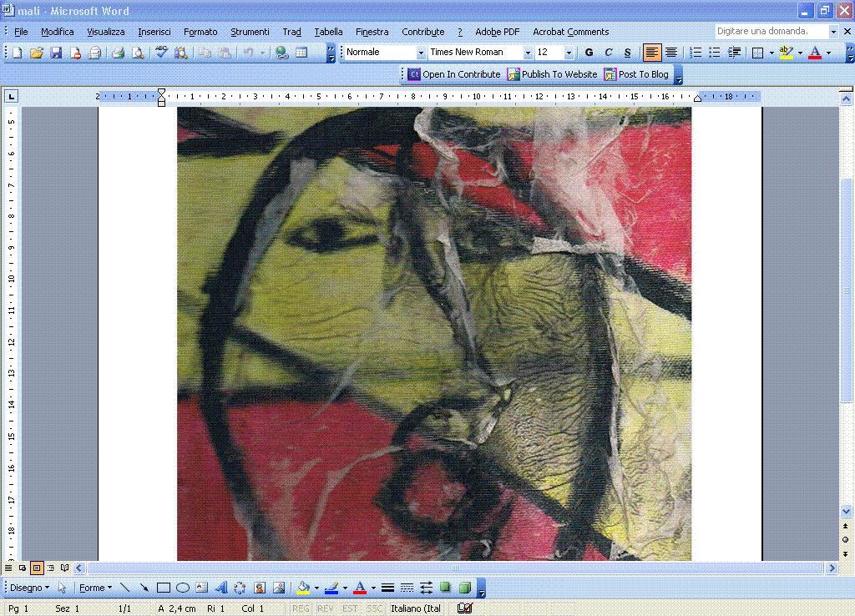Open the Visualizza menu
This screenshot has width=855, height=616.
[106, 32]
